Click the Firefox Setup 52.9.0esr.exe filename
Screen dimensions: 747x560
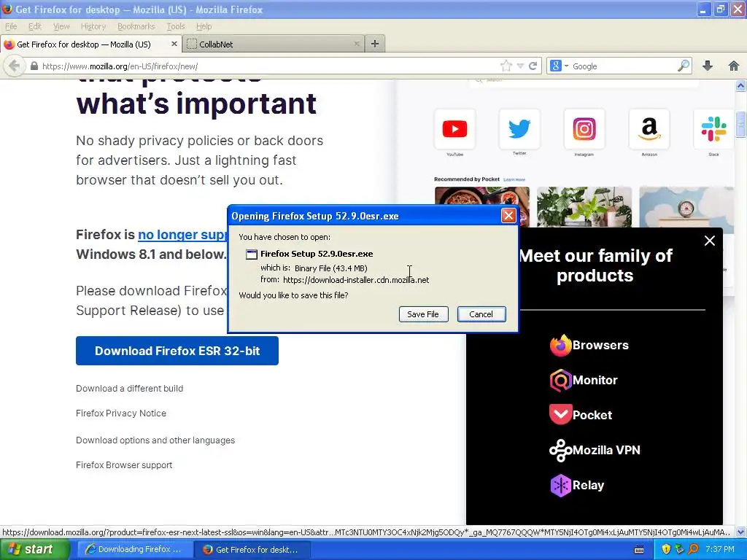click(x=317, y=254)
